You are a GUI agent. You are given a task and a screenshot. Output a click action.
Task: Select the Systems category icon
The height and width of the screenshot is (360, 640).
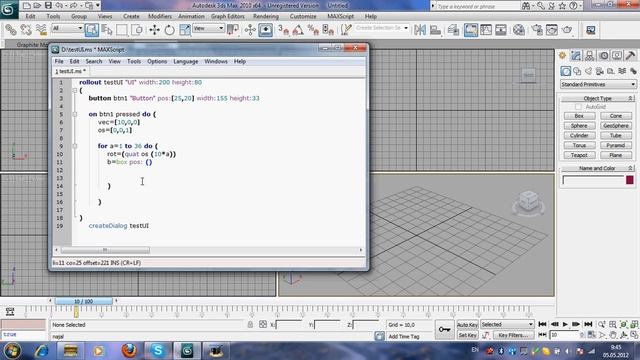[633, 71]
